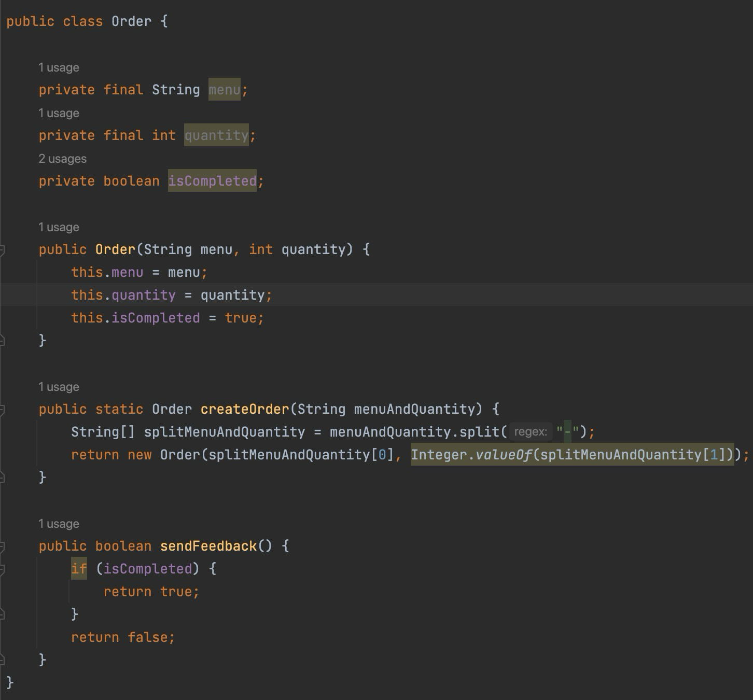Screen dimensions: 753x700
Task: Open the '1 usage' hint above createOrder
Action: [x=59, y=387]
